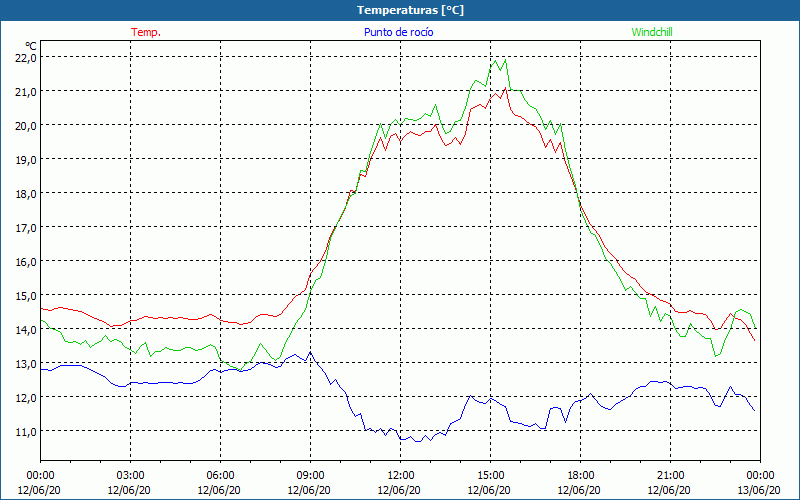The width and height of the screenshot is (800, 500).
Task: Click the 15,0 y-axis value
Action: (x=27, y=296)
